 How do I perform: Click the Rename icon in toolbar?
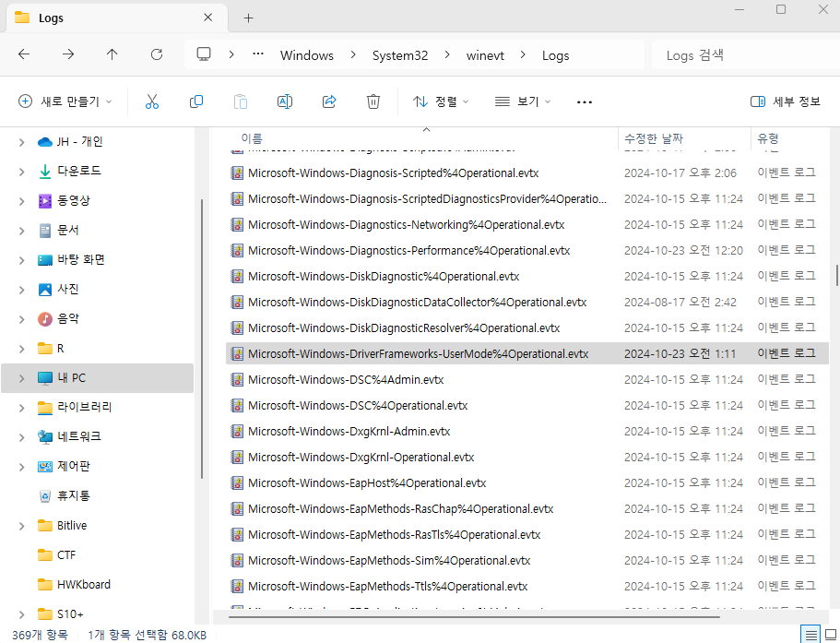point(285,101)
